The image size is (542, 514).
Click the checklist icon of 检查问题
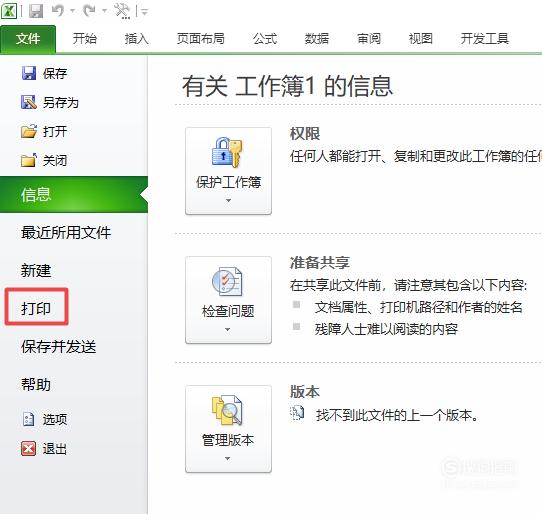(x=227, y=282)
